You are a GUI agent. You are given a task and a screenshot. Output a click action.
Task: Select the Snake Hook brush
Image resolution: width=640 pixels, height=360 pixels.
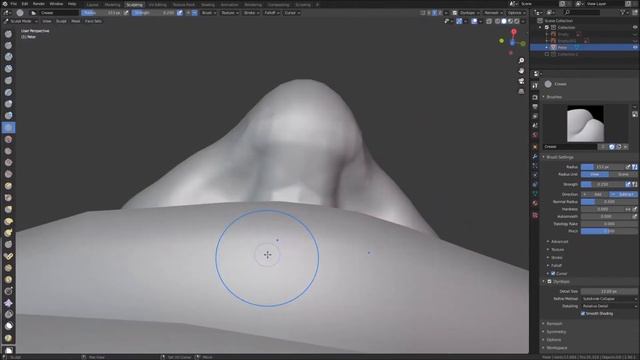(x=8, y=233)
